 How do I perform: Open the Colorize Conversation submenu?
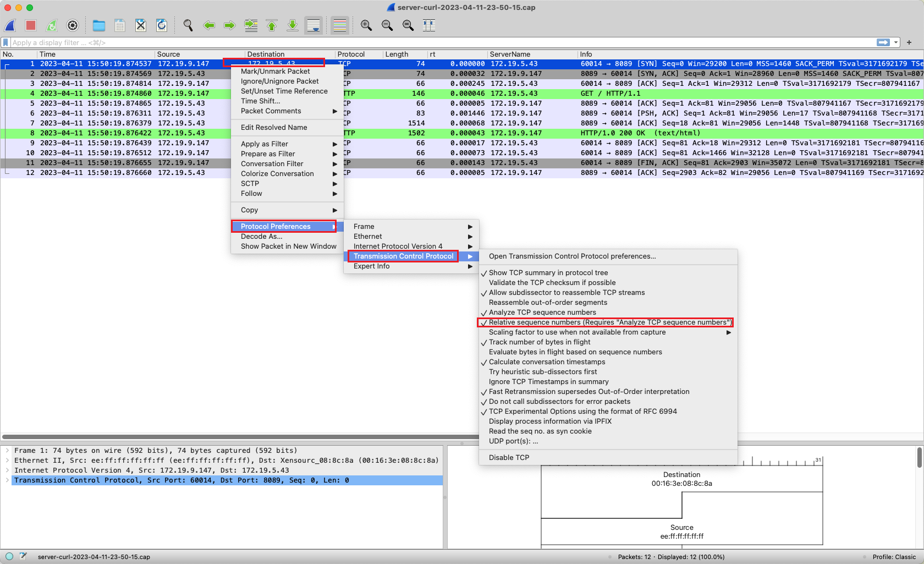point(287,174)
